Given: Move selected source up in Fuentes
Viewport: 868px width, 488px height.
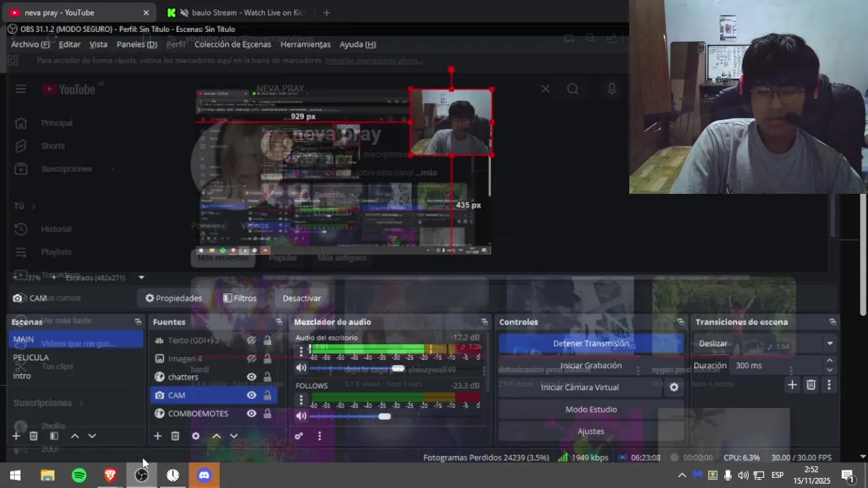Looking at the screenshot, I should (216, 436).
